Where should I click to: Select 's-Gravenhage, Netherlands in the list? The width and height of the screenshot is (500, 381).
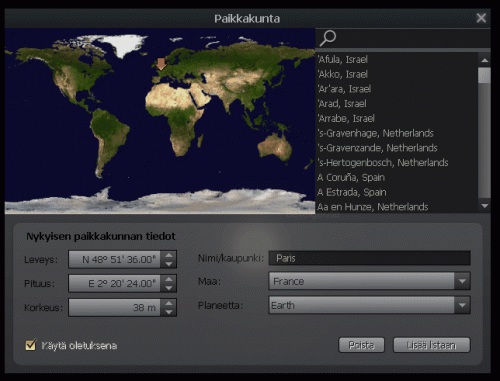[397, 133]
